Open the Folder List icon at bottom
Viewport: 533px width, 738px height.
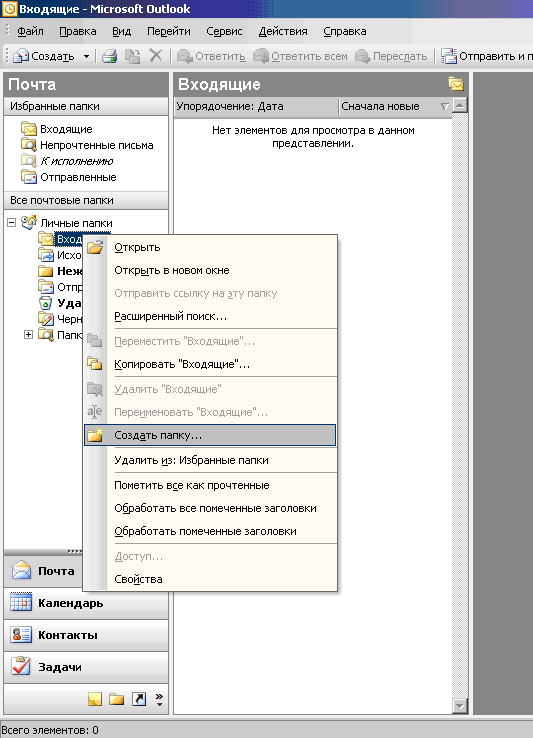[117, 699]
